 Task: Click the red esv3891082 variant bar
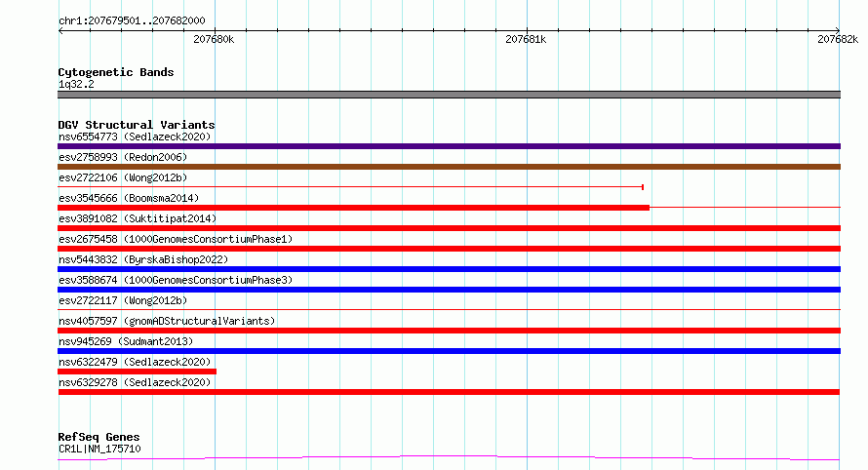[x=449, y=228]
